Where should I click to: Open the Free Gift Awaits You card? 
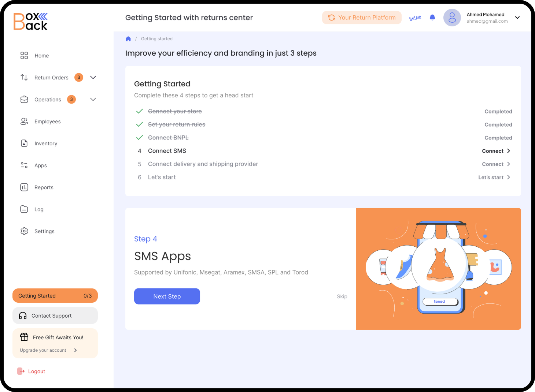click(x=55, y=343)
